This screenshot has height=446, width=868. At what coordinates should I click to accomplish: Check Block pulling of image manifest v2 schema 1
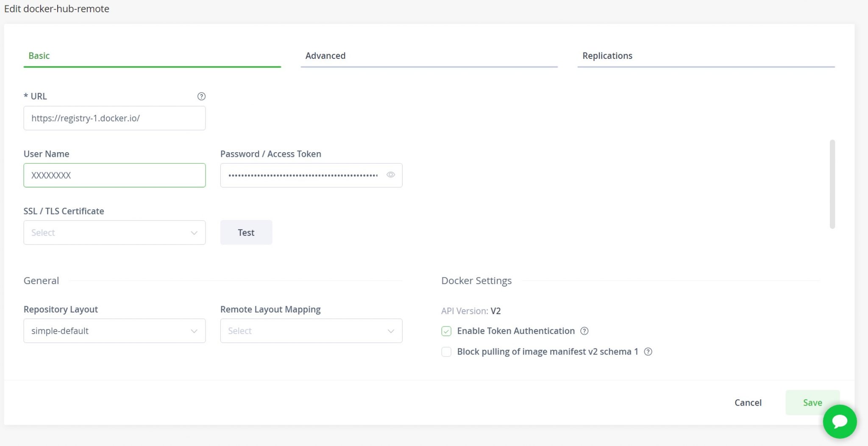pyautogui.click(x=446, y=352)
